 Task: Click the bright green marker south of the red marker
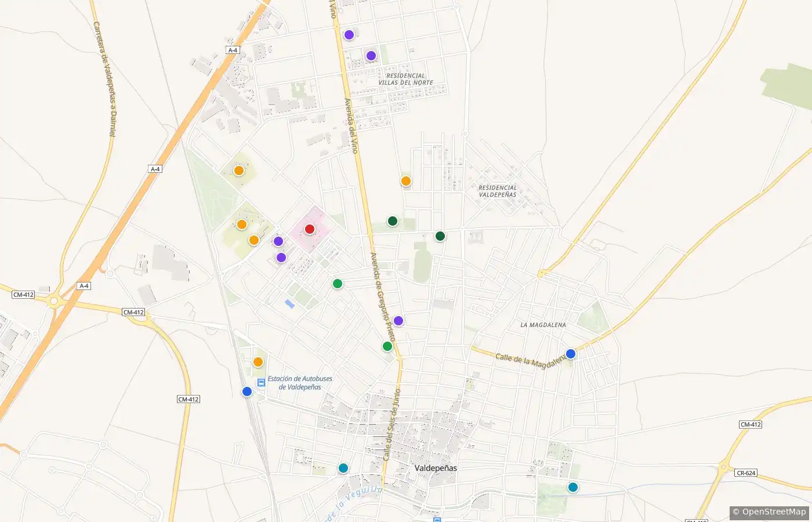338,284
